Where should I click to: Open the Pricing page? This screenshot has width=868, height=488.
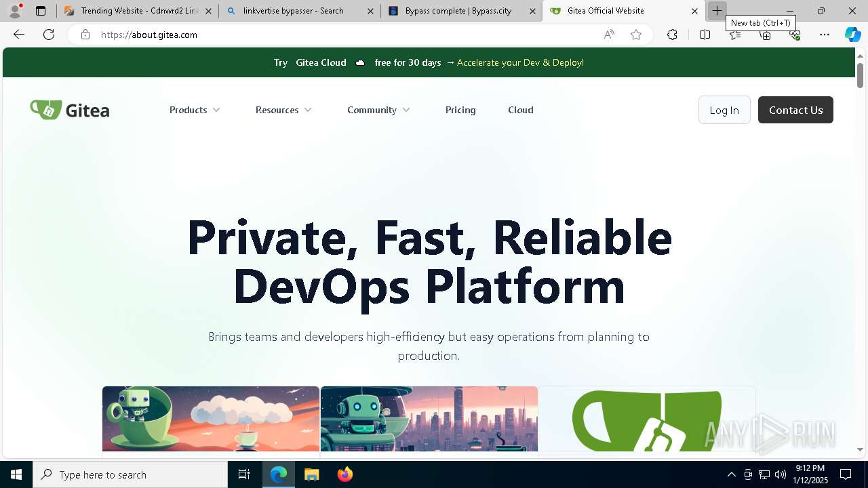pos(460,110)
